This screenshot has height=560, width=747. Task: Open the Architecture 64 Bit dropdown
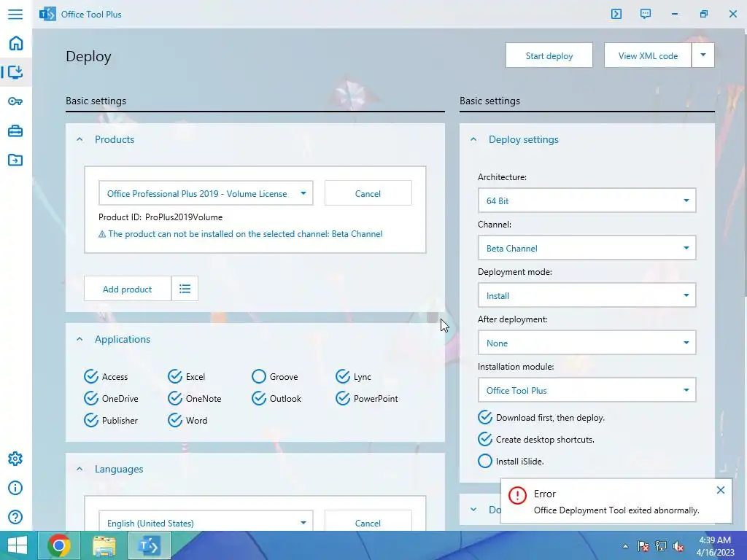click(x=587, y=201)
